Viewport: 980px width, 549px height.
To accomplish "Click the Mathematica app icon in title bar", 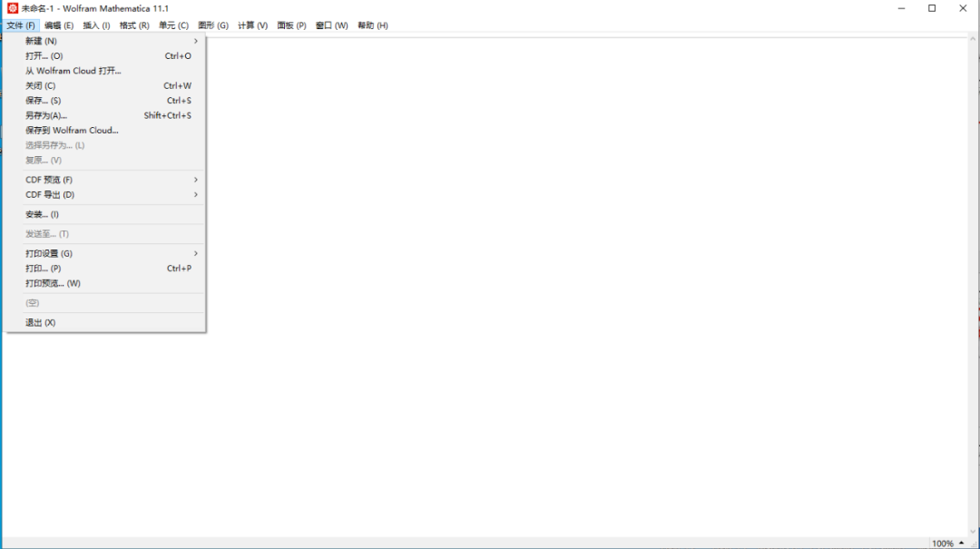I will [13, 8].
